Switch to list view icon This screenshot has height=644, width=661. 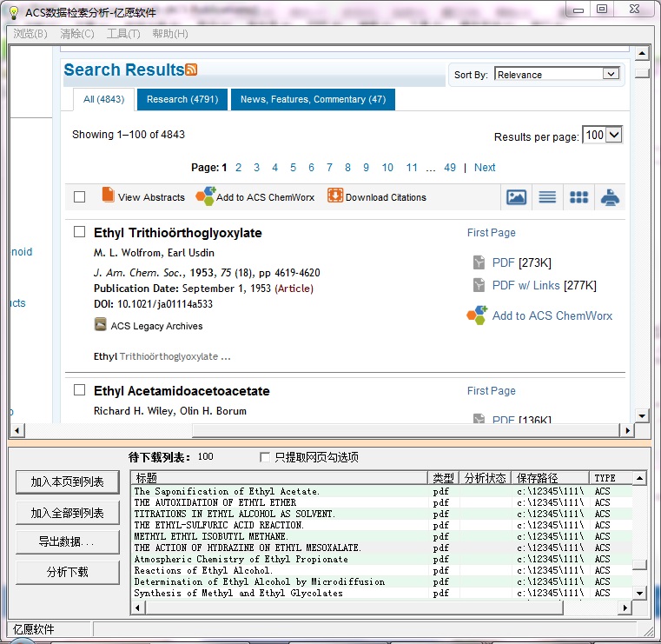tap(547, 197)
